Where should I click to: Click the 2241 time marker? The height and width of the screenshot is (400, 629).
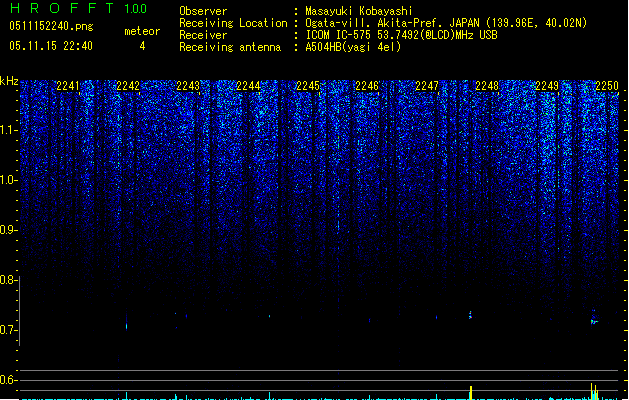[68, 86]
